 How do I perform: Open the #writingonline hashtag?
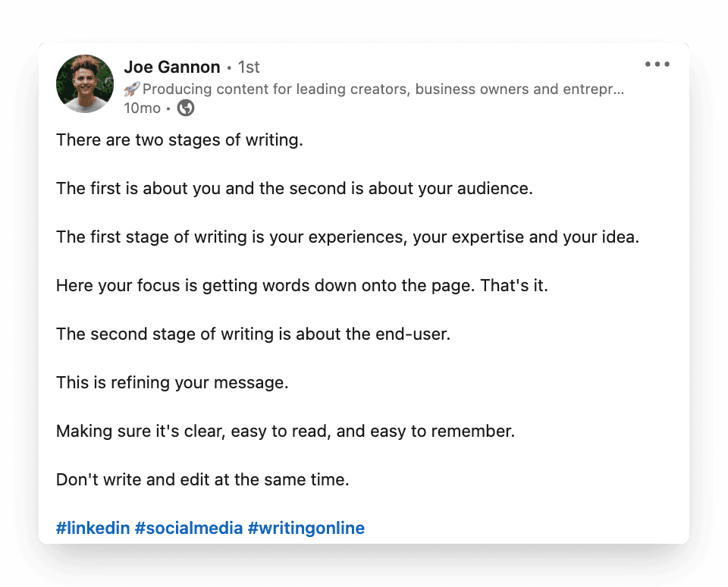point(306,528)
